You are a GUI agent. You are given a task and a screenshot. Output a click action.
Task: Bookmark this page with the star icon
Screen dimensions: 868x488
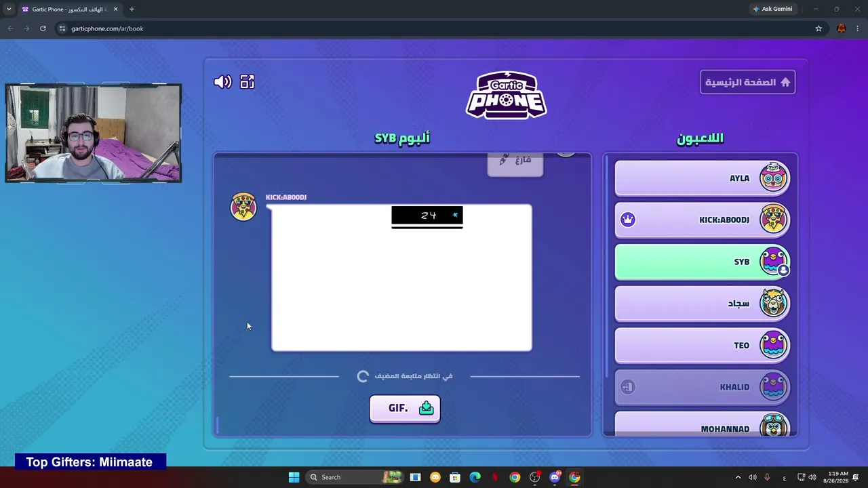tap(818, 28)
